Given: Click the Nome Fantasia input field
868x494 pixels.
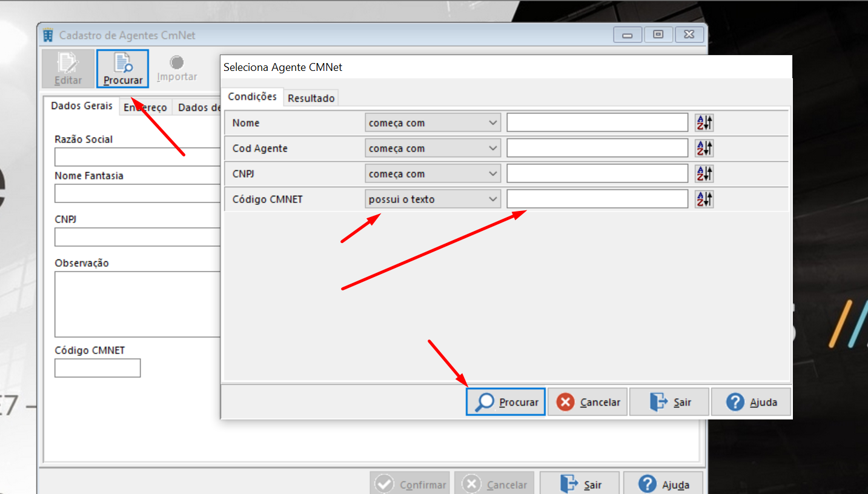Looking at the screenshot, I should click(x=137, y=193).
